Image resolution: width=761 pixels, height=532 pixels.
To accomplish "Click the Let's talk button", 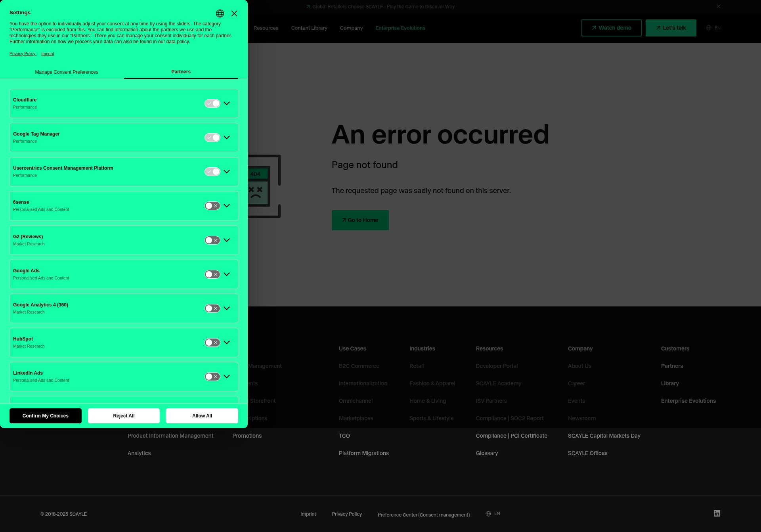I will (671, 28).
